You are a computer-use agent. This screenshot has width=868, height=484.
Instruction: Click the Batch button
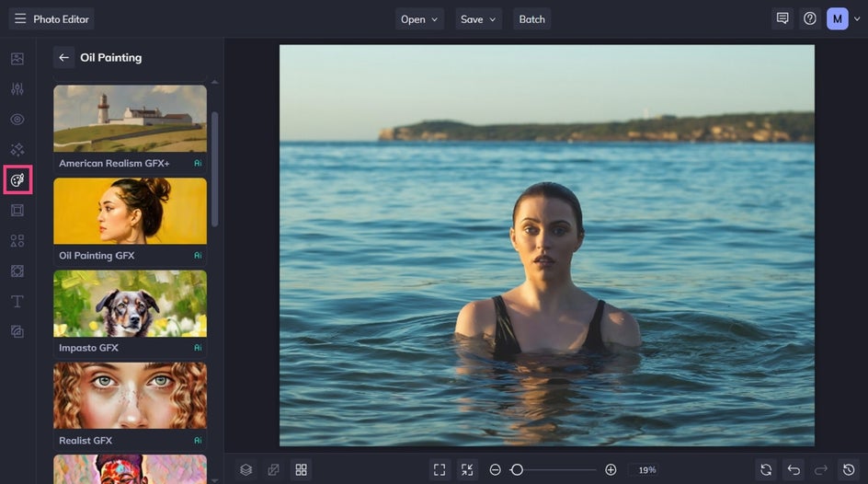[531, 19]
